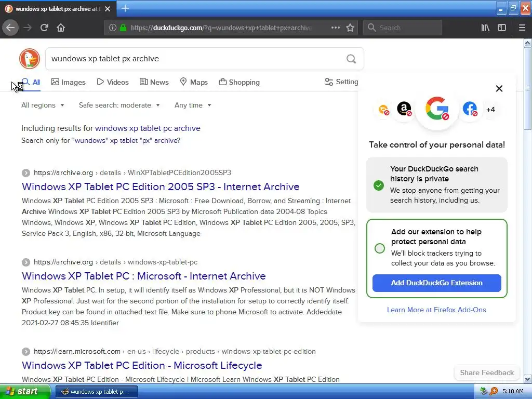Click the scrollbar up arrow
The height and width of the screenshot is (399, 532).
pyautogui.click(x=528, y=43)
